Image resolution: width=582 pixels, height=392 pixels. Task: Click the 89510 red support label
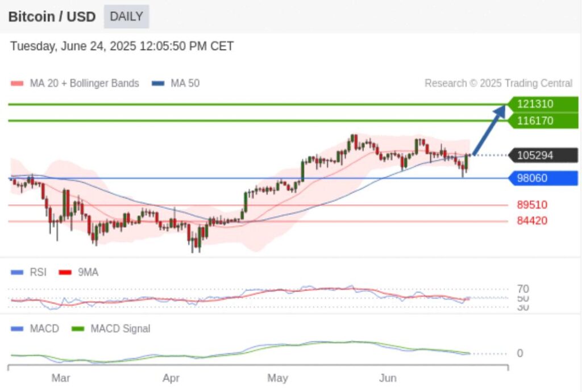point(532,205)
